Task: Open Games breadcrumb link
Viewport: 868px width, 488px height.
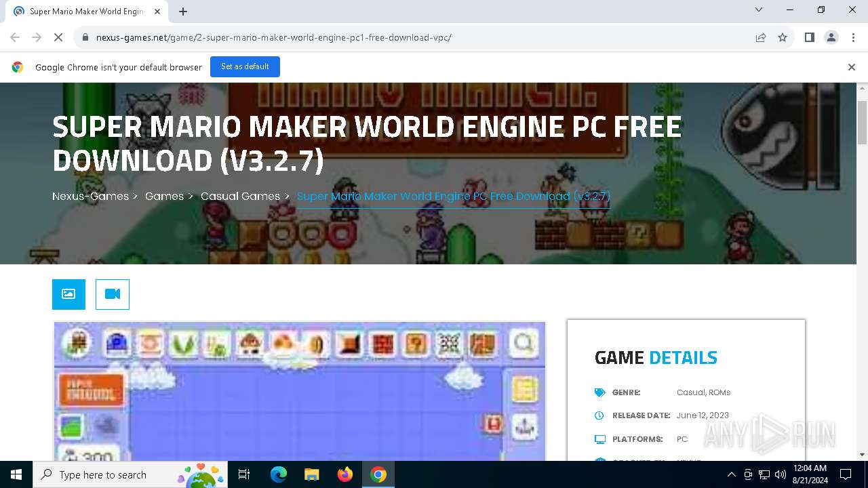Action: pyautogui.click(x=164, y=196)
